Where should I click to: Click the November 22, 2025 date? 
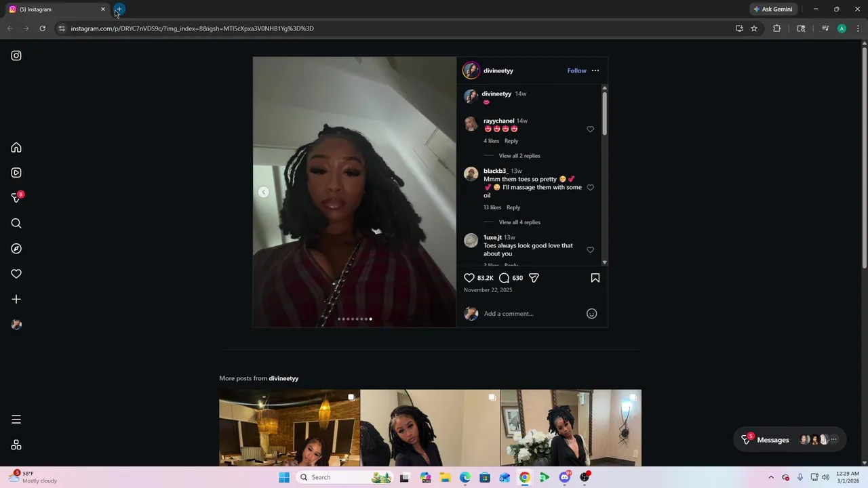488,290
